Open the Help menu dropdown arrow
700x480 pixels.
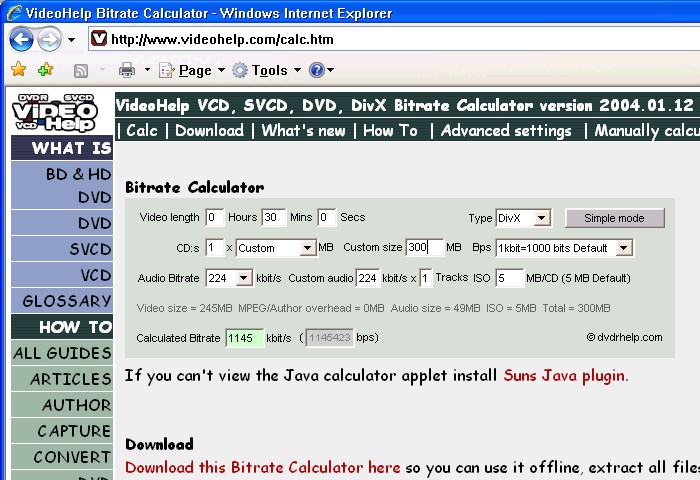pos(331,70)
